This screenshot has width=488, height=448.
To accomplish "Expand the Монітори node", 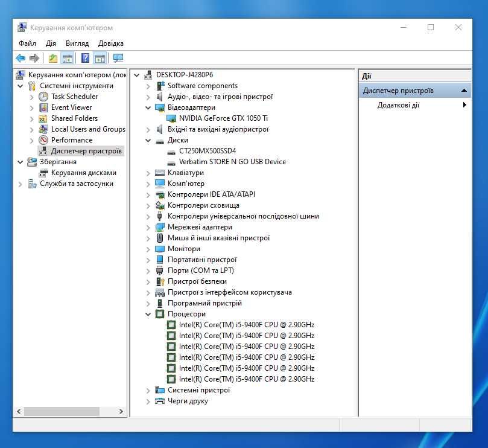I will point(148,249).
